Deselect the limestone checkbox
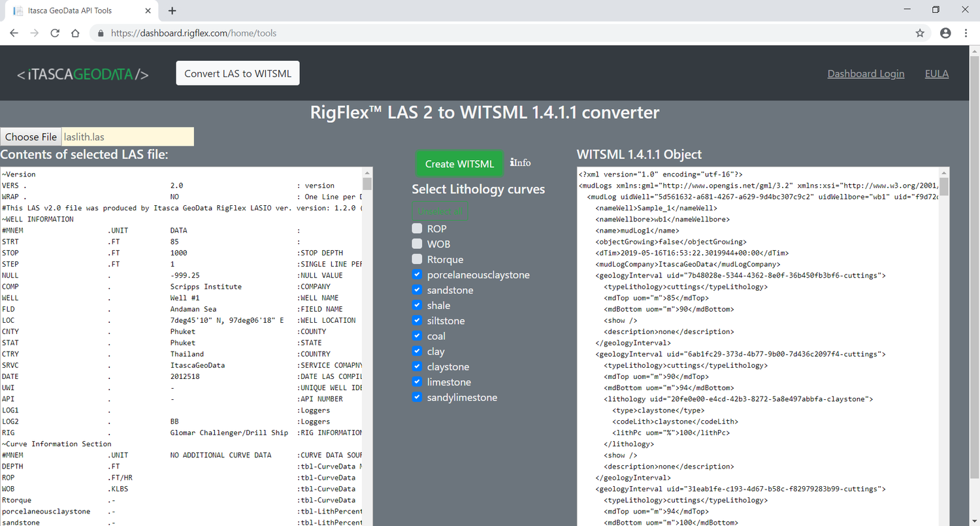 (x=417, y=382)
